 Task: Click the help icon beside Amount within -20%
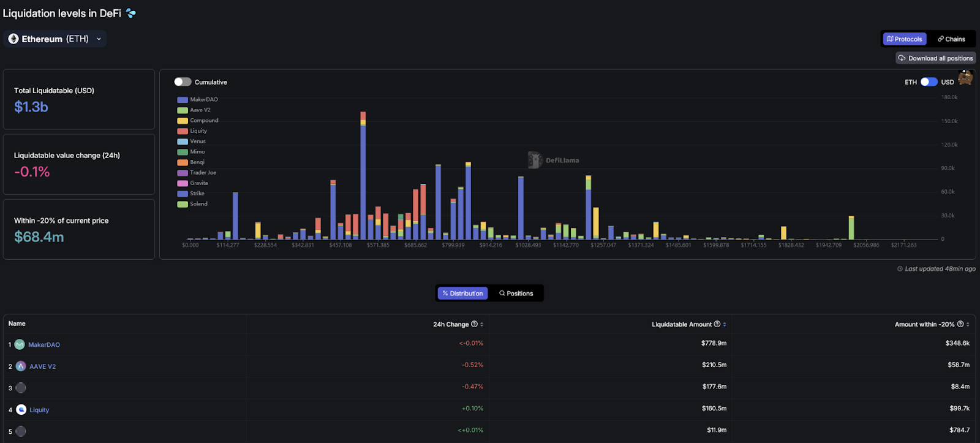(960, 324)
